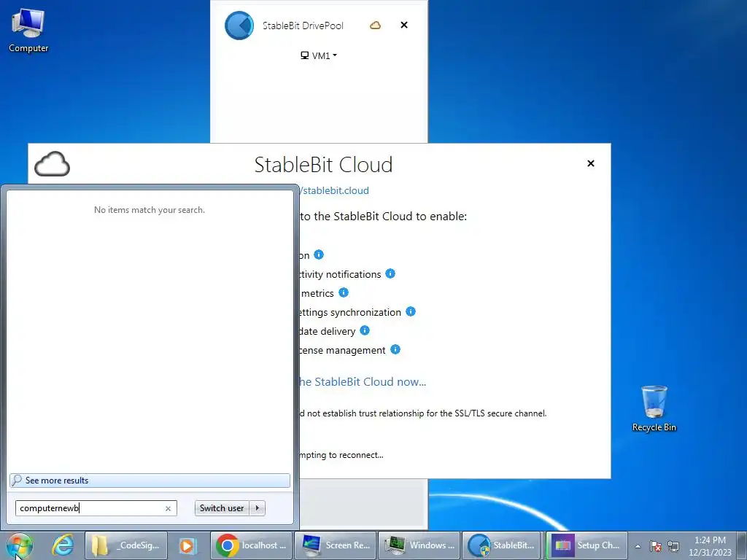747x560 pixels.
Task: Click 'attempting to reconnect...' status text
Action: click(341, 455)
